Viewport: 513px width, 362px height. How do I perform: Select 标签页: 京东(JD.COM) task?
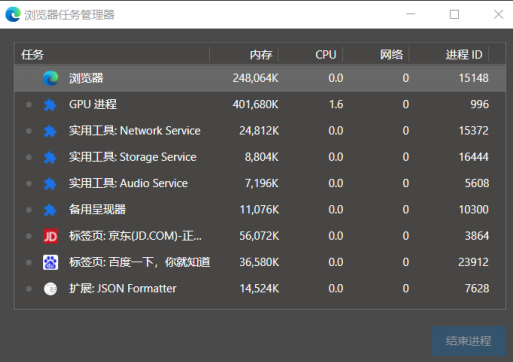tap(135, 236)
